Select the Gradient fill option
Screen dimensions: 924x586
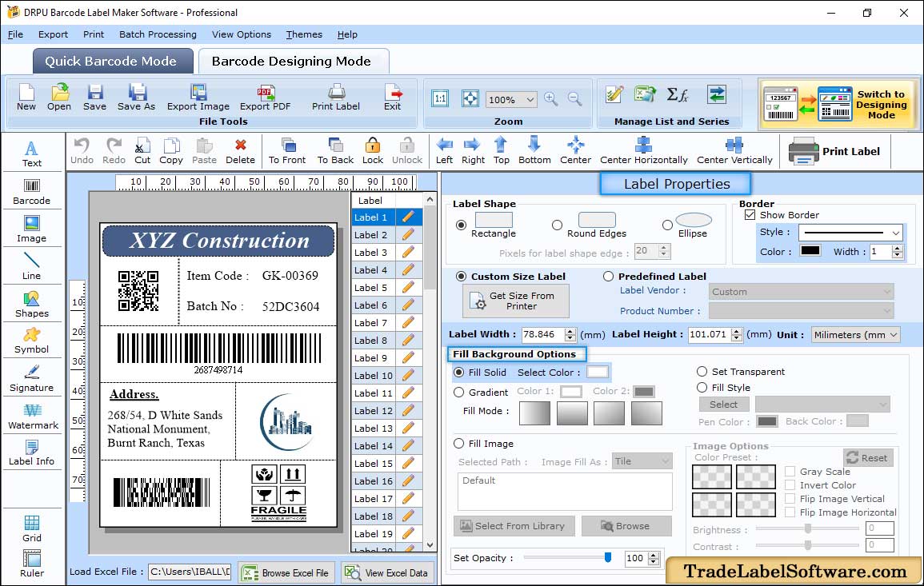459,393
